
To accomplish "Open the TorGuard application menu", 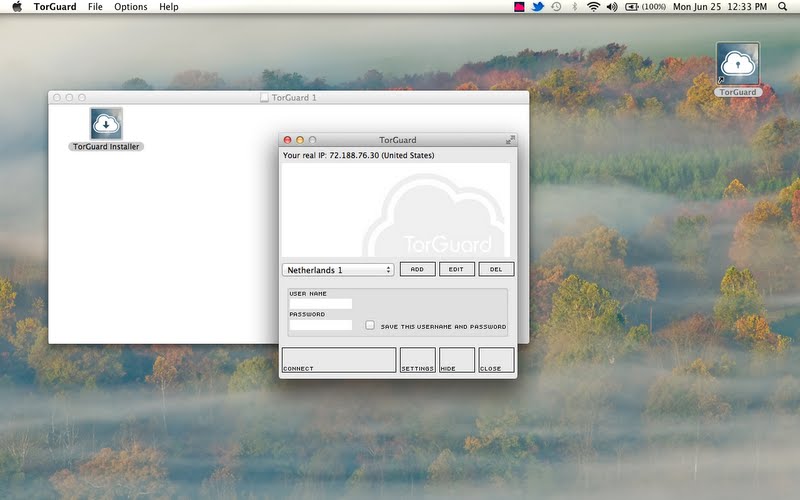I will (x=55, y=7).
